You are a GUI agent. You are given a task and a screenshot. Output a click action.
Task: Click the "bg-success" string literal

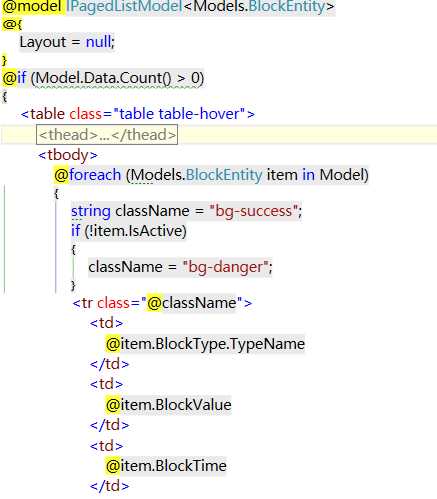[x=253, y=211]
